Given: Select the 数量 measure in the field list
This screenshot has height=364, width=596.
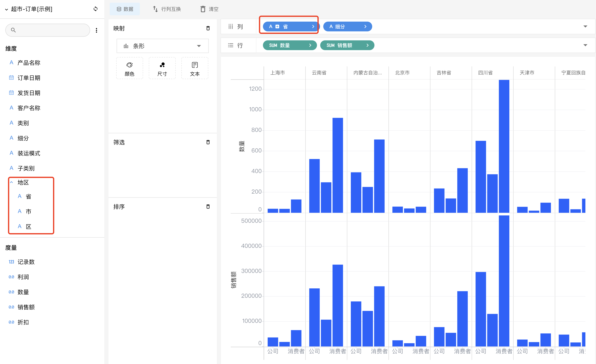Looking at the screenshot, I should click(23, 292).
